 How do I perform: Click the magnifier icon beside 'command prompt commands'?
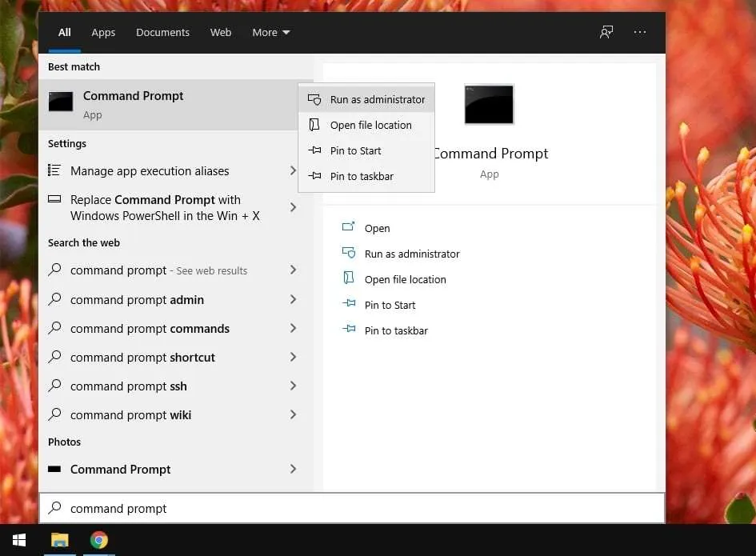click(x=55, y=328)
